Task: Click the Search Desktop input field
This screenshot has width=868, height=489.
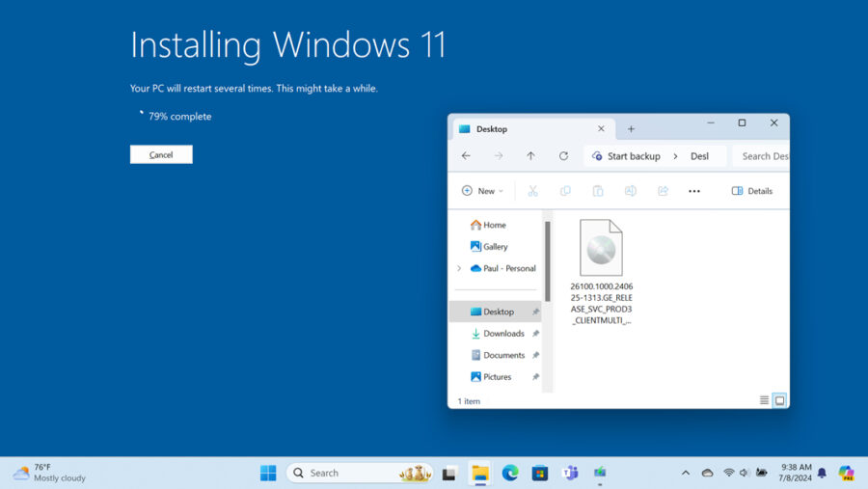Action: pyautogui.click(x=764, y=156)
